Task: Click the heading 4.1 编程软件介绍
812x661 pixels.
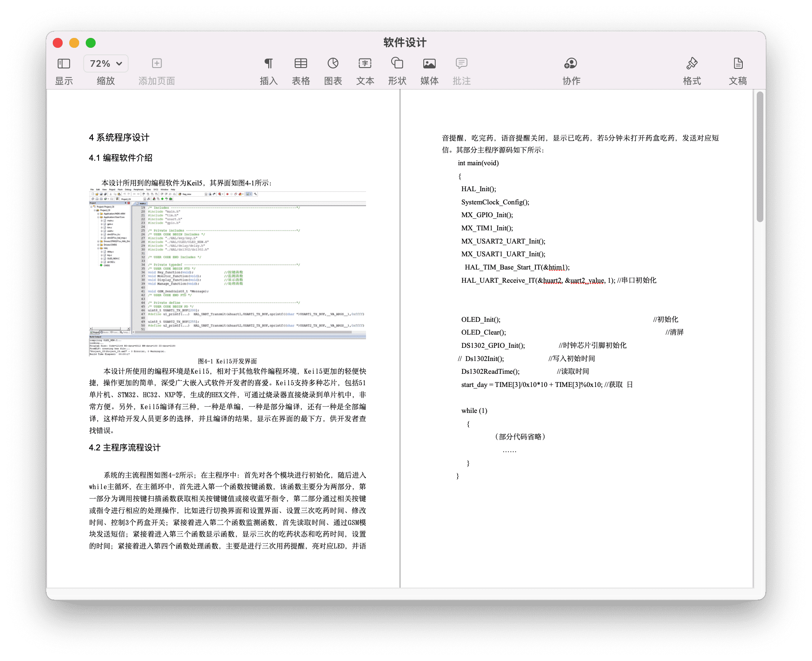Action: [x=121, y=158]
